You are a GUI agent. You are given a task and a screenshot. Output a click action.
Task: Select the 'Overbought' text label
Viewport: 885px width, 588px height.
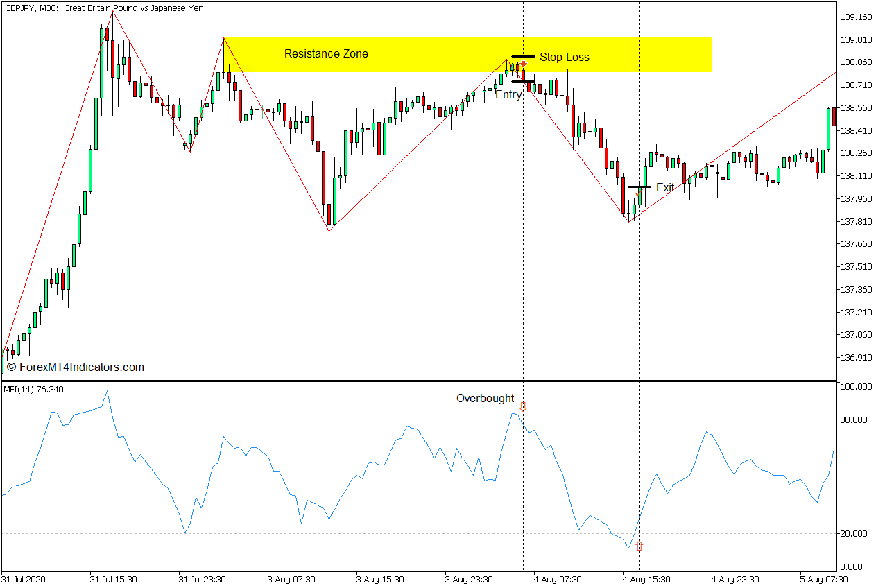pyautogui.click(x=485, y=399)
